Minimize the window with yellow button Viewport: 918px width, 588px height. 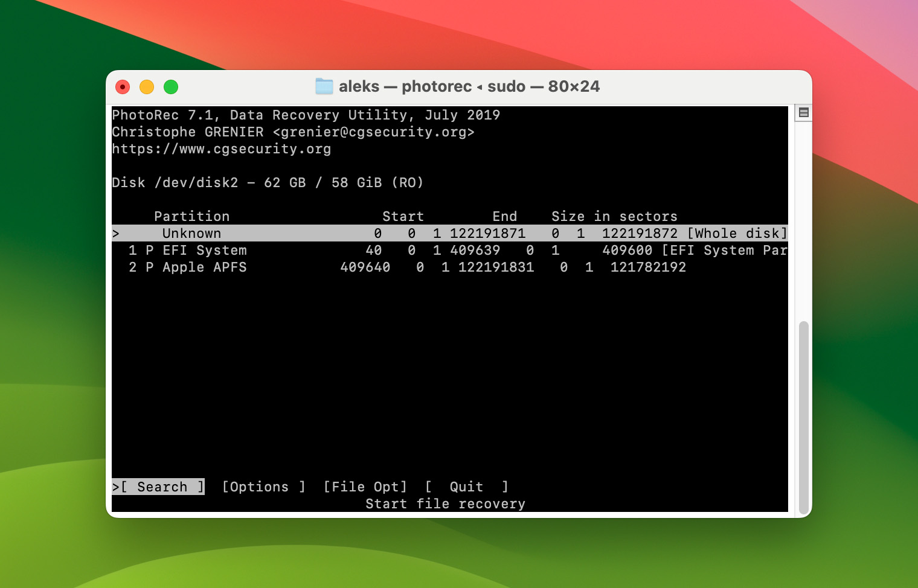pyautogui.click(x=147, y=87)
